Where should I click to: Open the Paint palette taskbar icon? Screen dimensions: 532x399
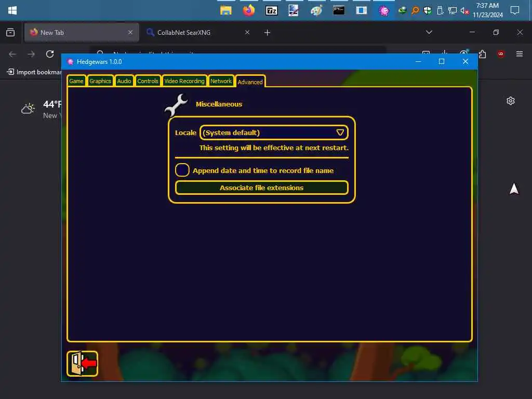(x=316, y=10)
